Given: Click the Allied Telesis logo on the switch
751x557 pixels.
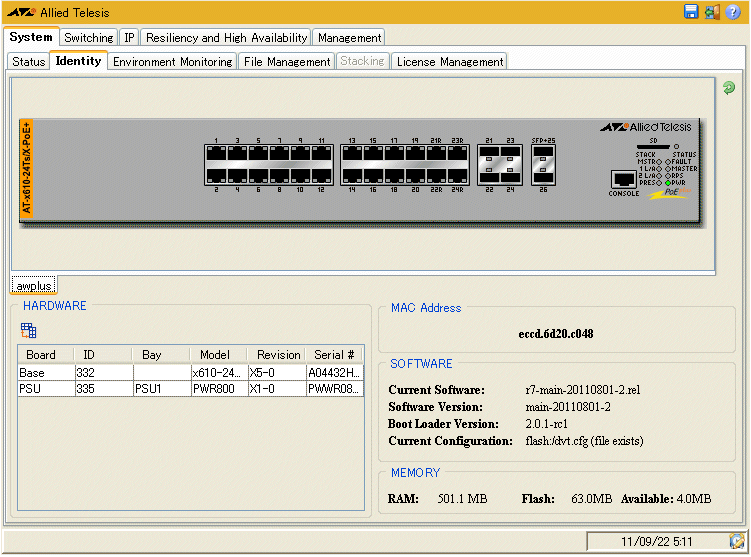Looking at the screenshot, I should point(646,127).
